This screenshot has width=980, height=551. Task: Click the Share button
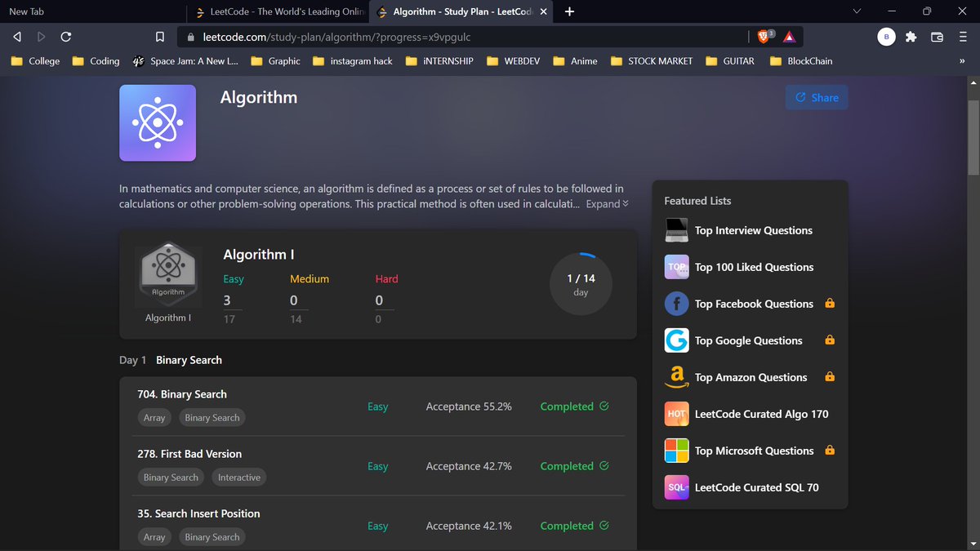click(x=816, y=97)
